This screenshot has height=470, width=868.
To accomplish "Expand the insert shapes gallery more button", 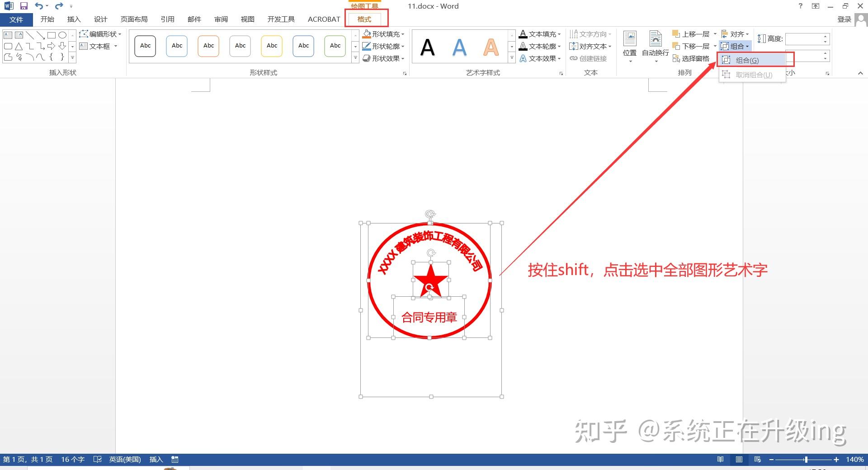I will click(72, 58).
